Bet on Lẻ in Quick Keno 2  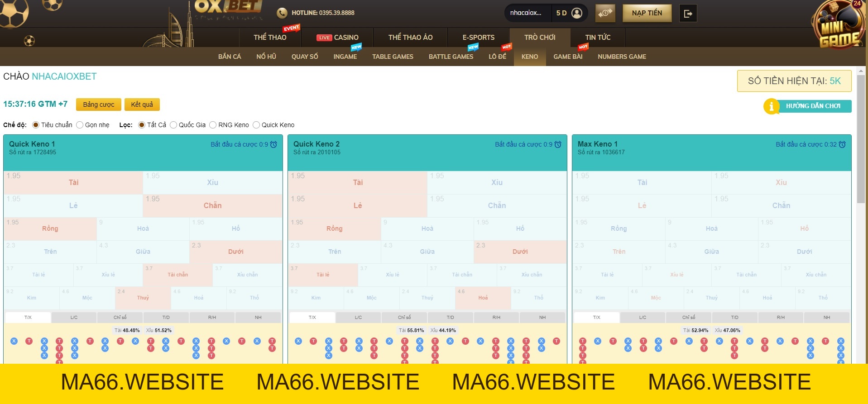(x=358, y=206)
